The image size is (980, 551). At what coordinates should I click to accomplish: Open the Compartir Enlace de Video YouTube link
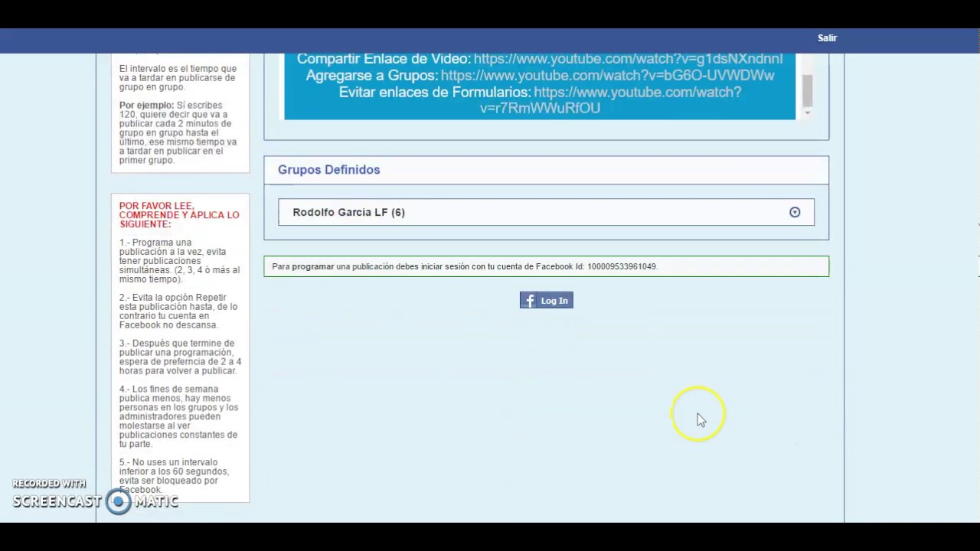tap(628, 59)
